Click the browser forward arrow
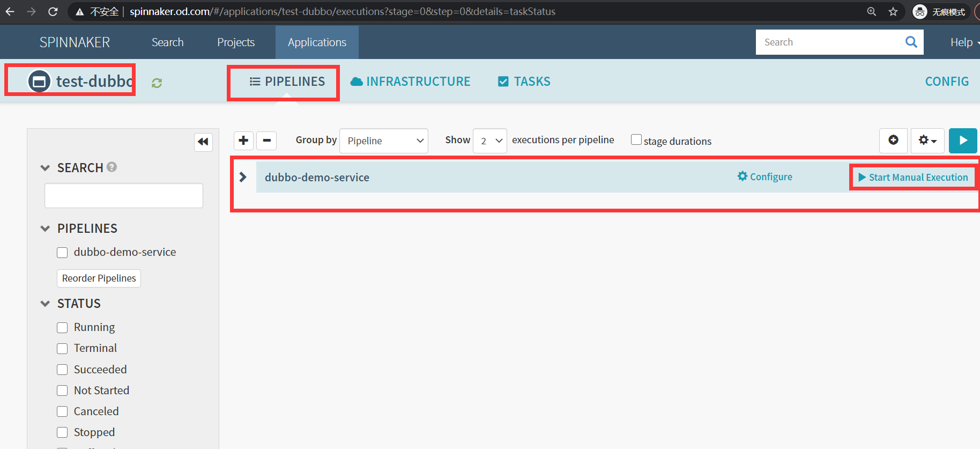This screenshot has height=449, width=980. click(32, 11)
